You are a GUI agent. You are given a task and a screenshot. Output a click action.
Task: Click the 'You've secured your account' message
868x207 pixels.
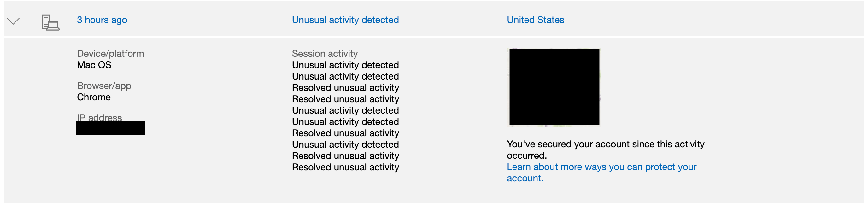click(x=606, y=150)
